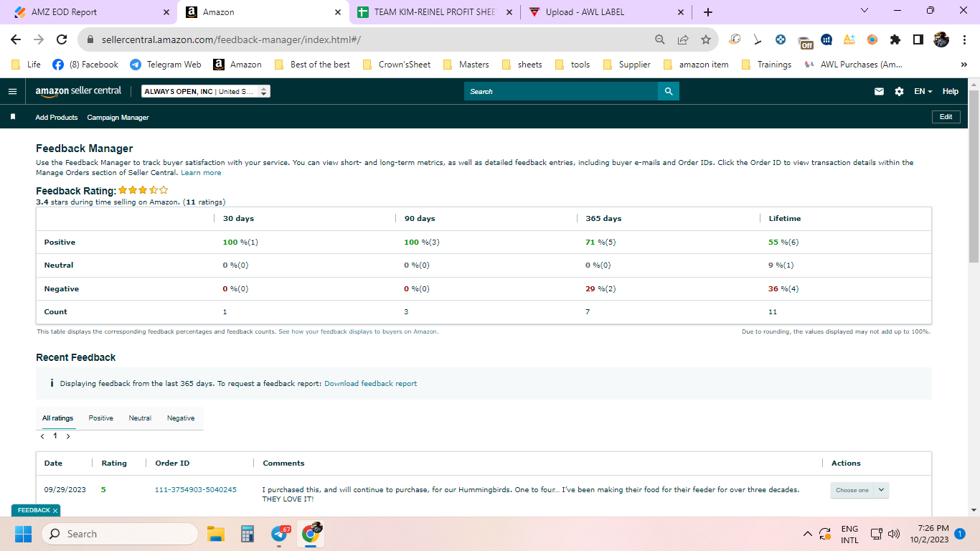This screenshot has height=551, width=980.
Task: Click the ENG INTL language indicator
Action: 849,534
